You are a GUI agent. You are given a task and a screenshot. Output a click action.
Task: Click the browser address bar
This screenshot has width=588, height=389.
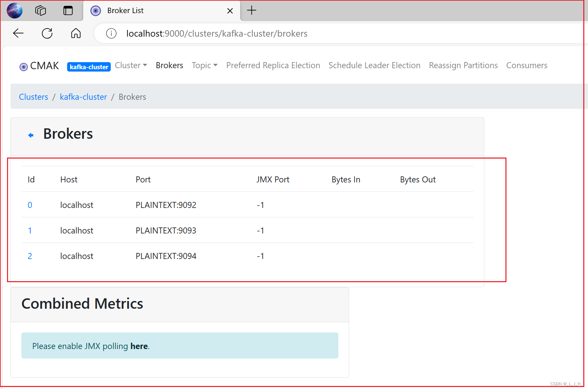pyautogui.click(x=235, y=33)
